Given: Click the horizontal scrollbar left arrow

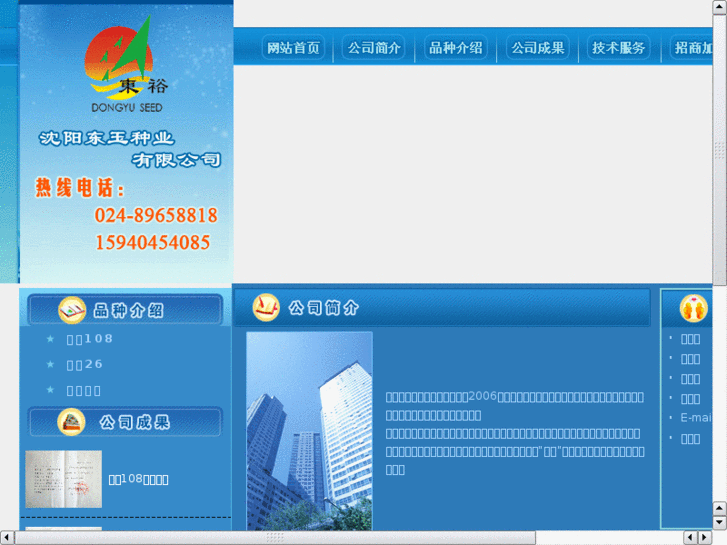Looking at the screenshot, I should pos(6,538).
